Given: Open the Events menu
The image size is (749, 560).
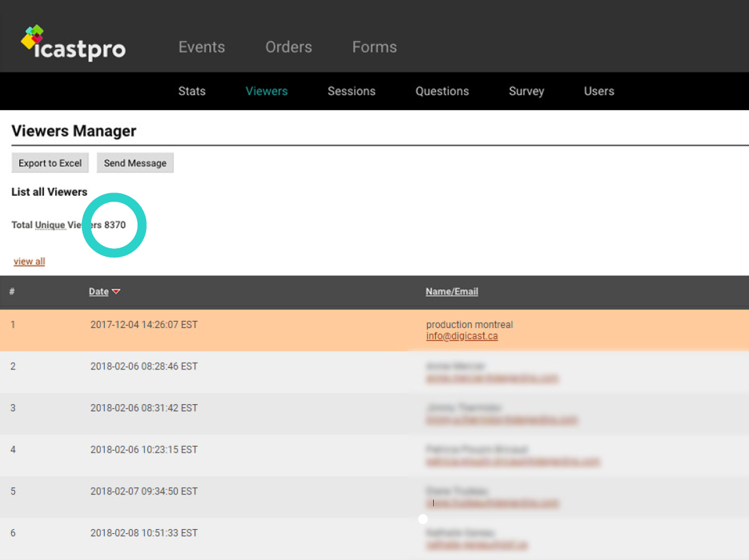Looking at the screenshot, I should click(x=201, y=47).
